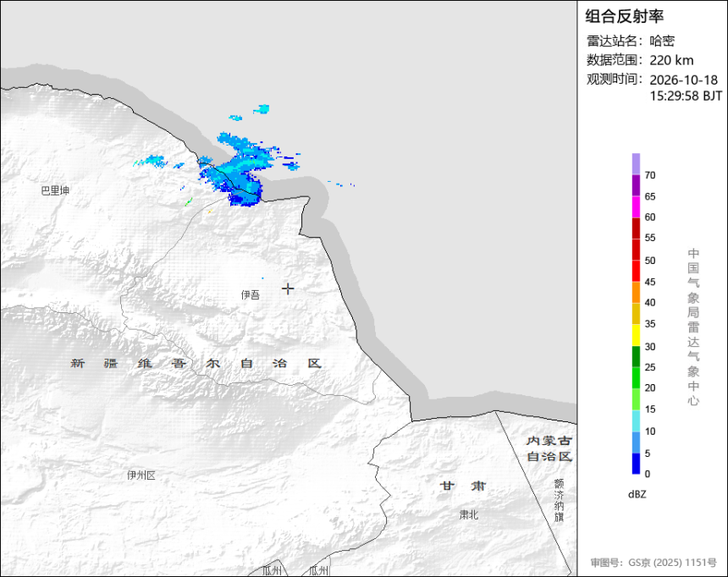
Task: Click the dBZ unit label under the legend
Action: [637, 494]
